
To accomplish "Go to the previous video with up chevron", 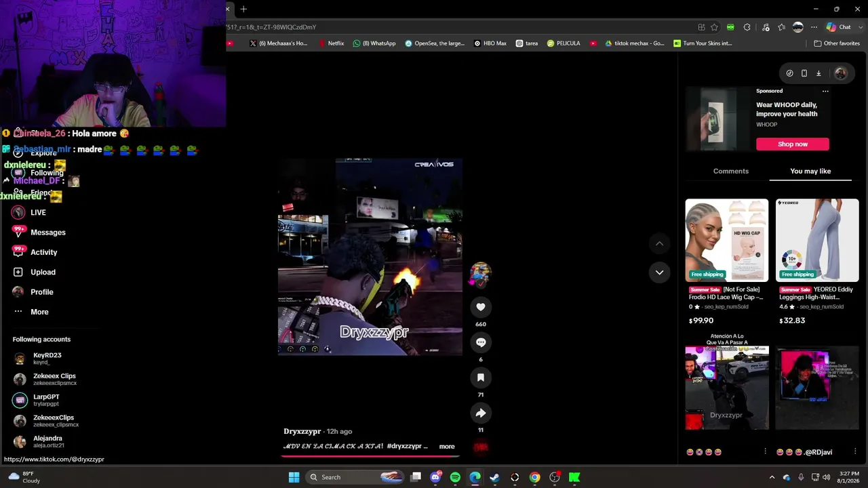I will tap(659, 243).
